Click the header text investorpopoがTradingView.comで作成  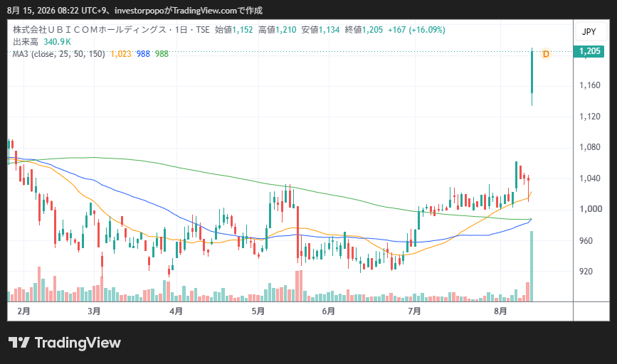pyautogui.click(x=189, y=11)
